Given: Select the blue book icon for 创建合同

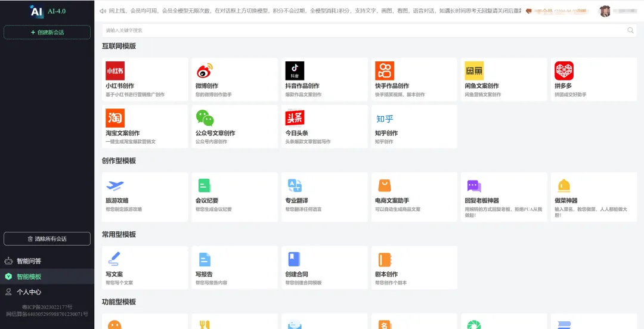Looking at the screenshot, I should click(294, 259).
